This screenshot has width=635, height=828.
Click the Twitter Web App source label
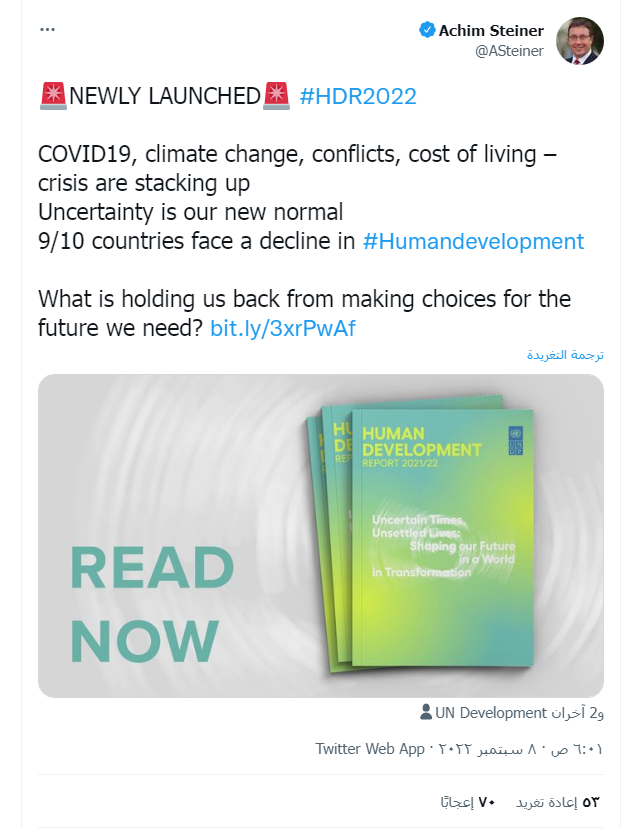tap(370, 748)
